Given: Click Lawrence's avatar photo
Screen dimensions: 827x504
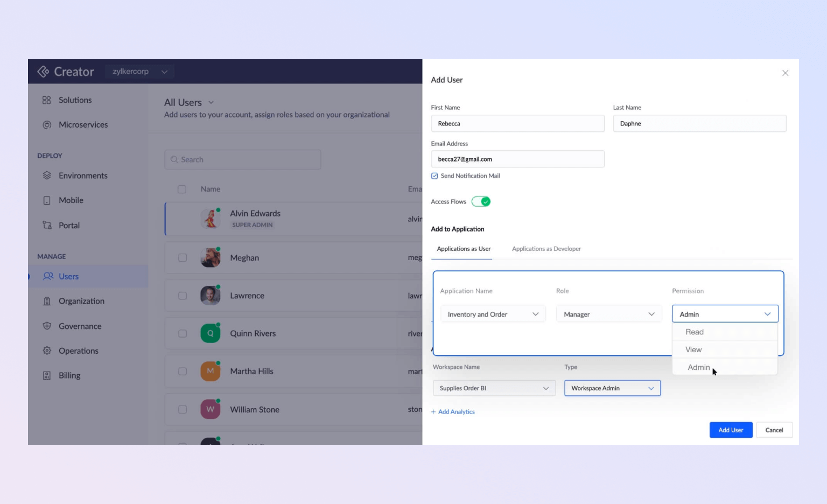Looking at the screenshot, I should [211, 296].
